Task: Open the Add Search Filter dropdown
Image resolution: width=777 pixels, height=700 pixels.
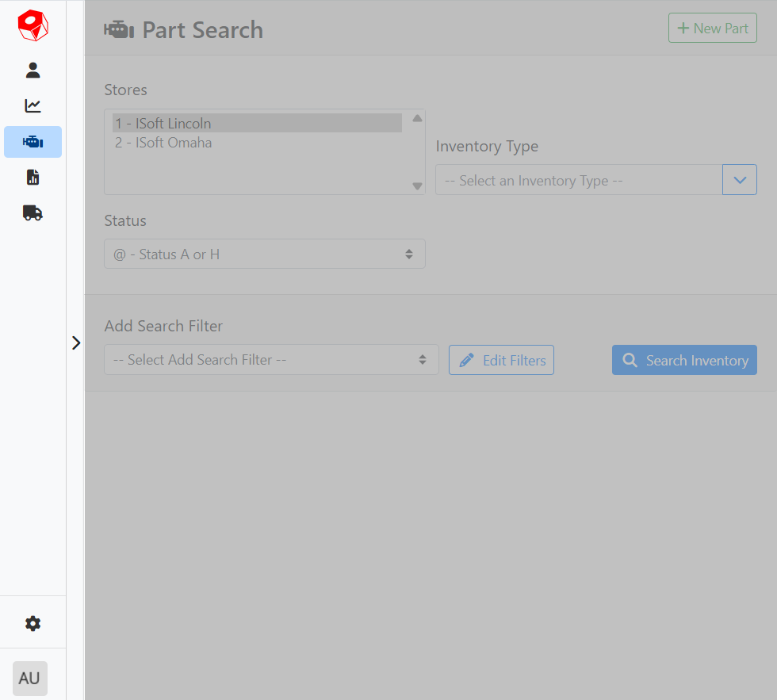Action: [270, 360]
